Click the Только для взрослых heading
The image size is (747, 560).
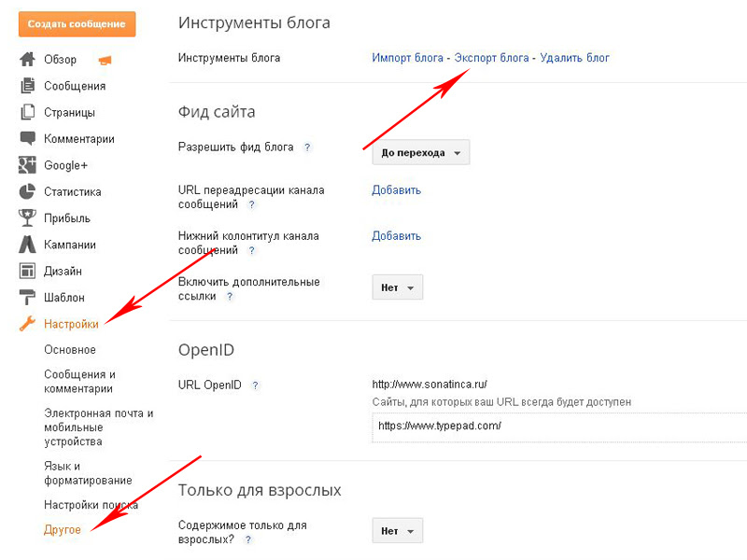pos(260,490)
